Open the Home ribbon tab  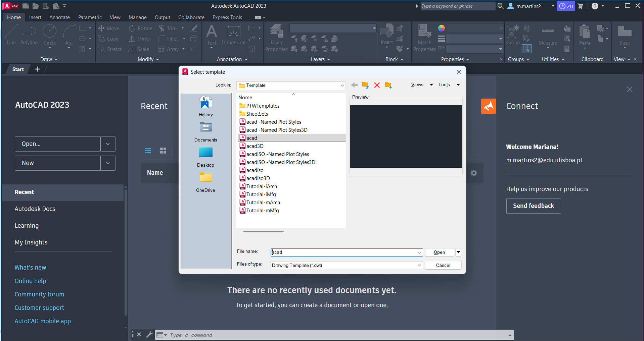[14, 17]
